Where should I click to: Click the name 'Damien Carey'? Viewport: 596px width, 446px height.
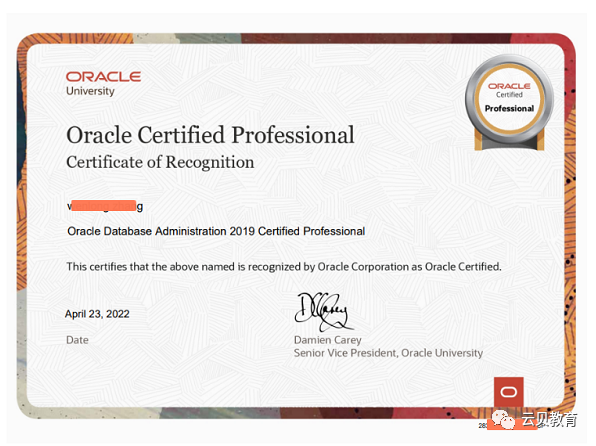tap(327, 340)
